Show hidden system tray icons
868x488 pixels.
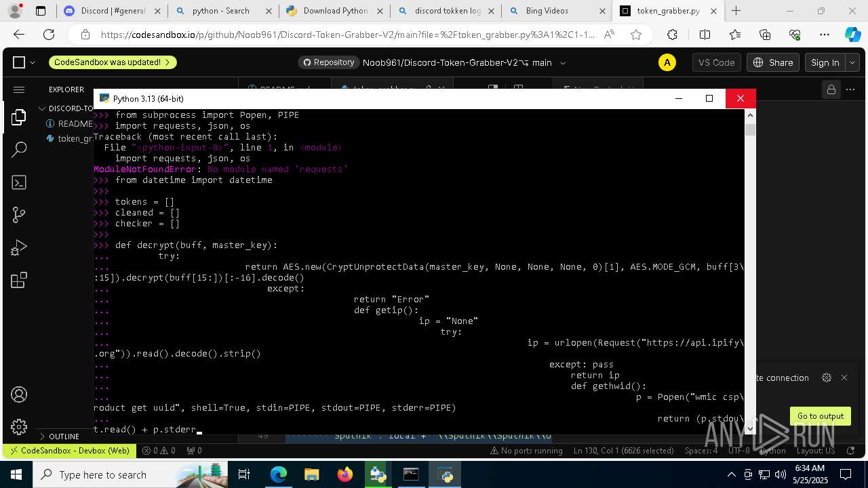coord(731,474)
